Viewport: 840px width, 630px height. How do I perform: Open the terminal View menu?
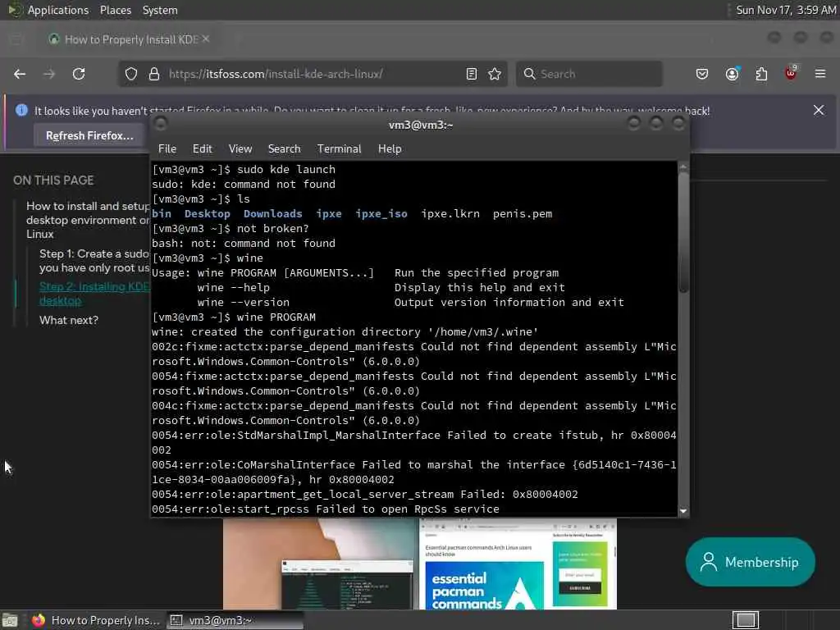pyautogui.click(x=240, y=149)
